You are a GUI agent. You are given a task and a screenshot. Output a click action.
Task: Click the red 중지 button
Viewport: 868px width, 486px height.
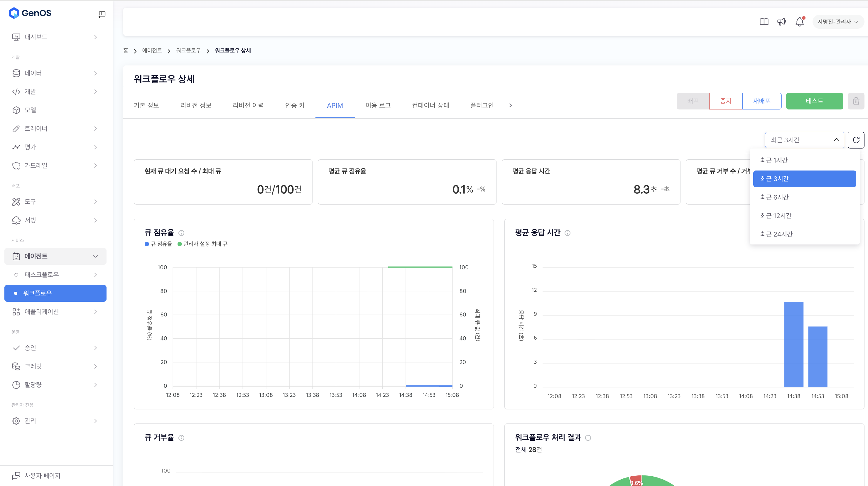[x=726, y=101]
